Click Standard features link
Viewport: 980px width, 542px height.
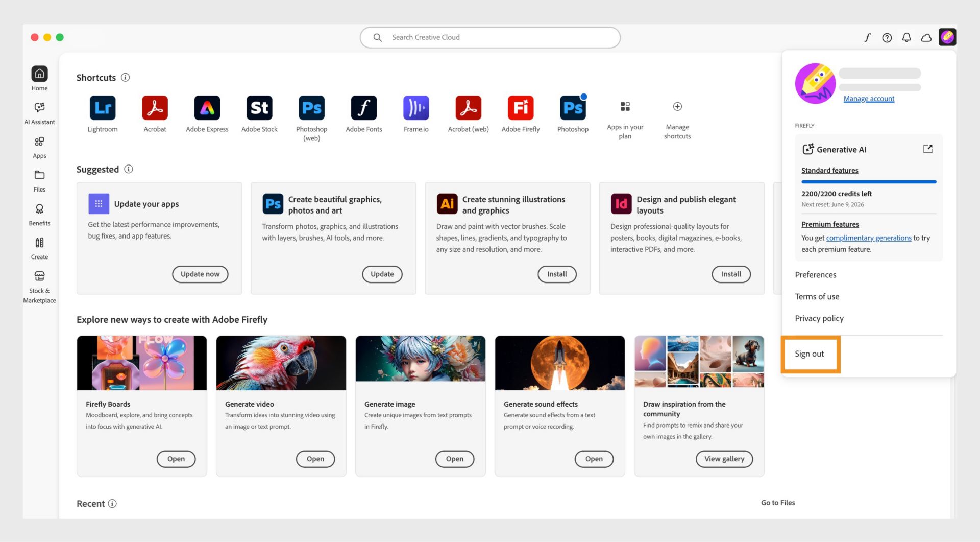coord(829,170)
